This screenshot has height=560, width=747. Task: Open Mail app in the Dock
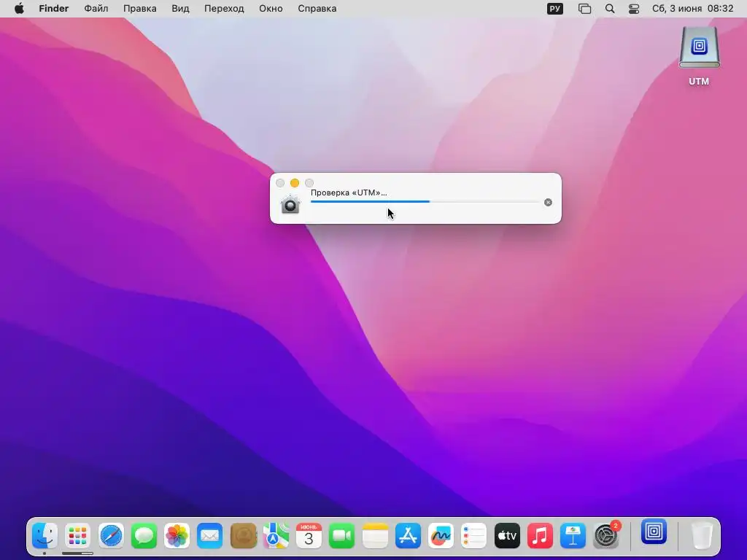210,536
